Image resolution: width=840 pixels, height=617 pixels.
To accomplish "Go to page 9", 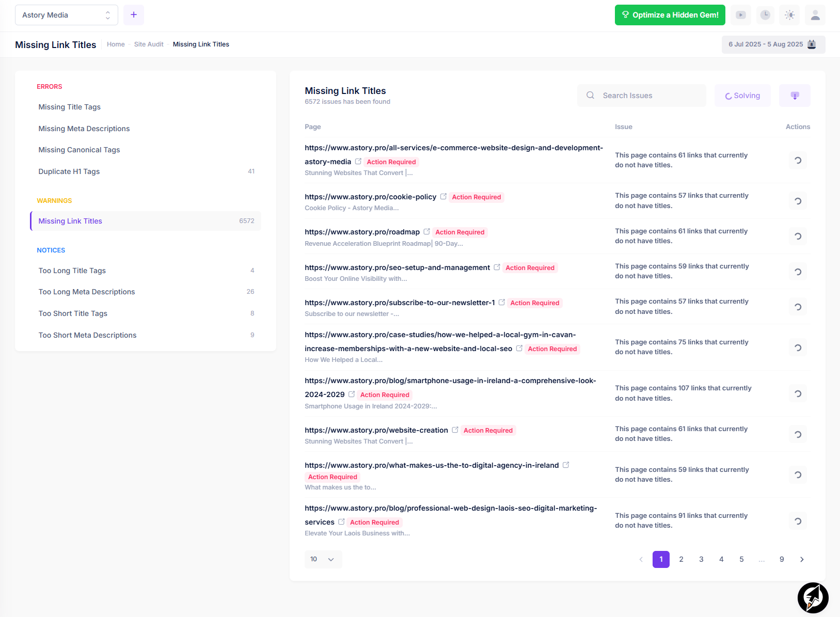I will click(x=782, y=559).
